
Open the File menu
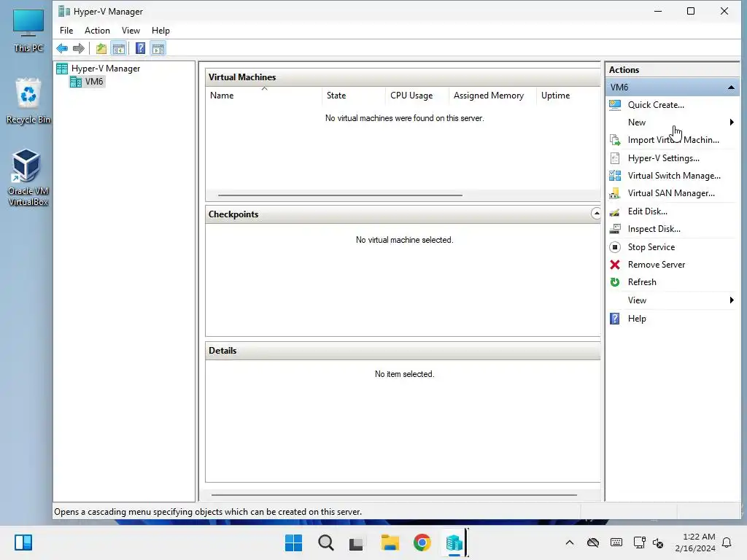66,31
